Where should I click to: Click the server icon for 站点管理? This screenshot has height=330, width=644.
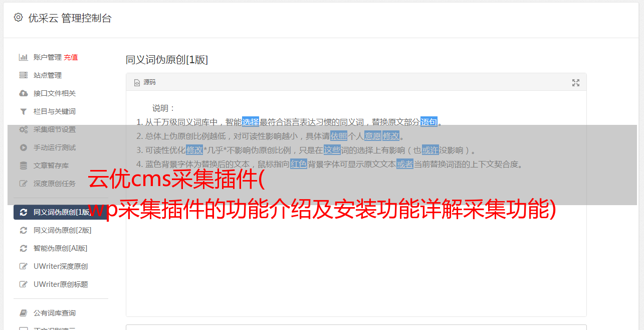point(23,75)
